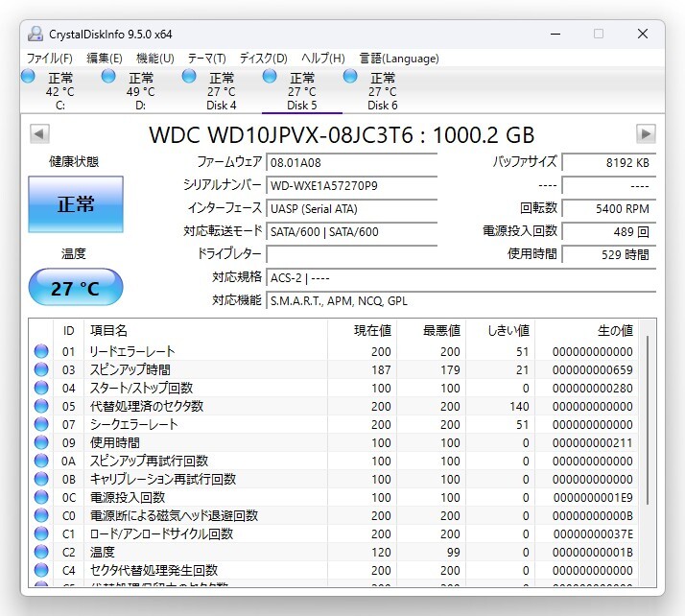Viewport: 685px width, 616px height.
Task: Select the Disk 6 tab
Action: click(x=382, y=91)
